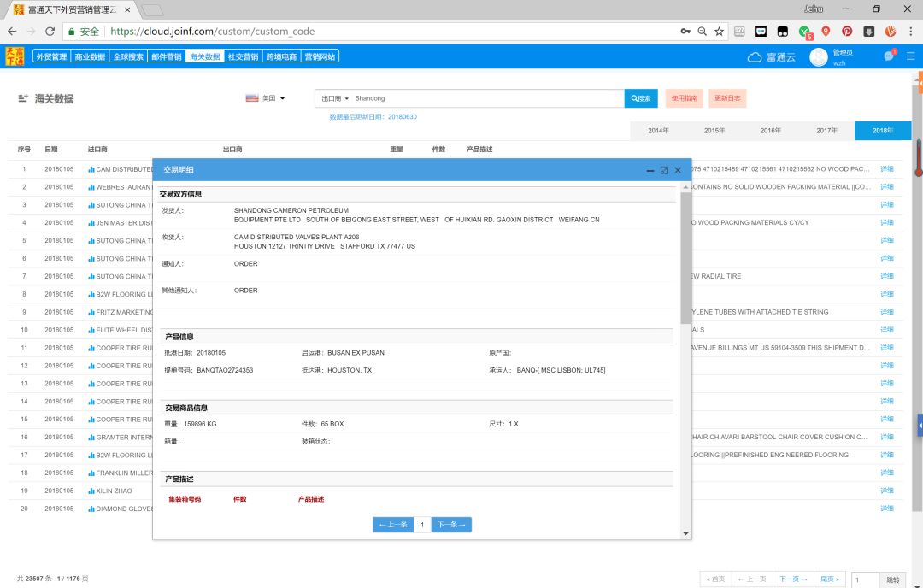The height and width of the screenshot is (588, 923).
Task: Open 详细 link for row 20
Action: coord(886,509)
